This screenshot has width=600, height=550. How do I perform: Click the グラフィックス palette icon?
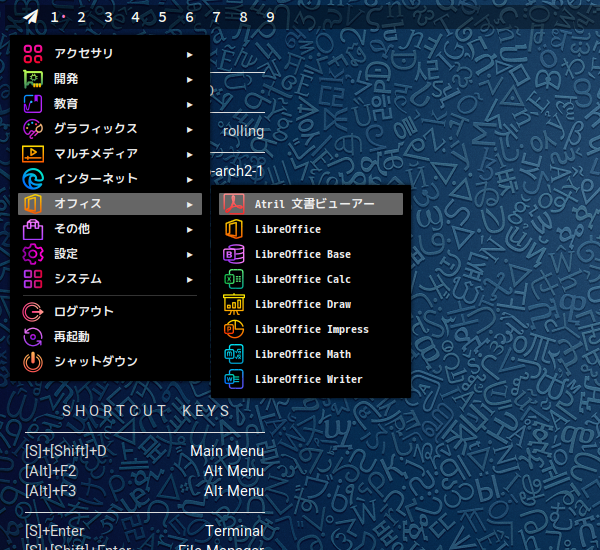tap(33, 129)
